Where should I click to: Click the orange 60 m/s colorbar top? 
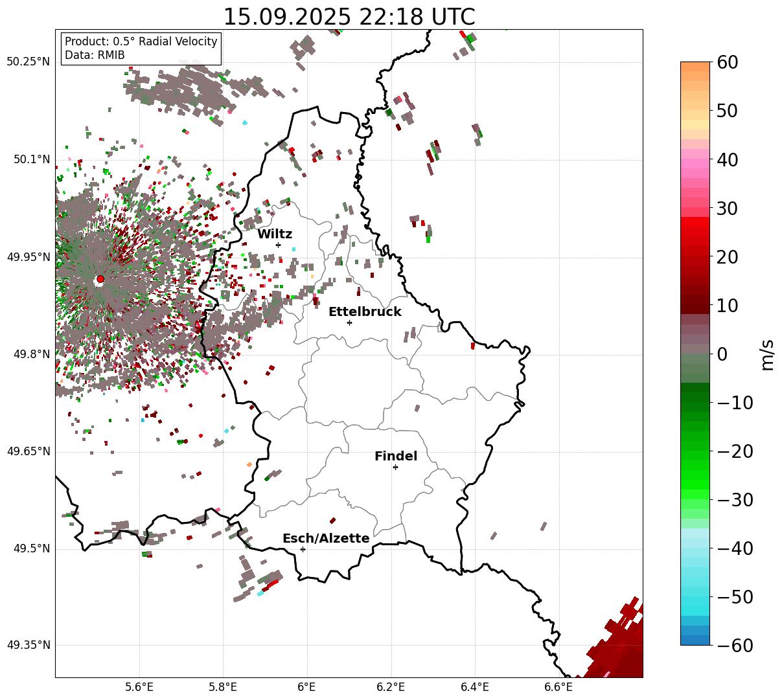[695, 66]
